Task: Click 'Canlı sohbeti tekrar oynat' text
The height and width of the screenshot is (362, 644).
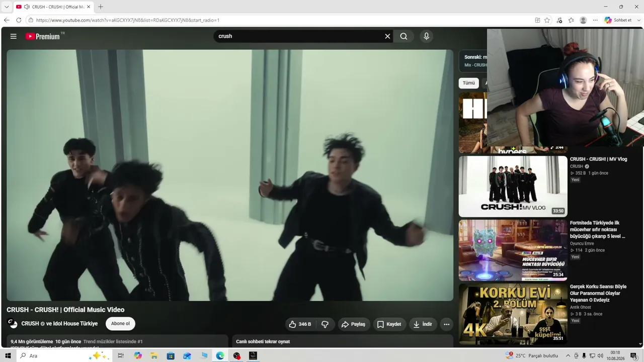Action: point(263,342)
